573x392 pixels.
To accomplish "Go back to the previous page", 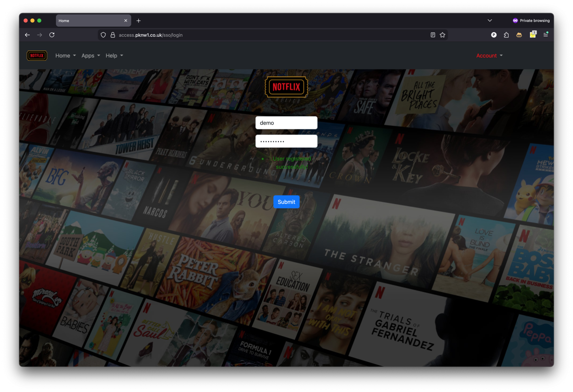I will pyautogui.click(x=27, y=35).
